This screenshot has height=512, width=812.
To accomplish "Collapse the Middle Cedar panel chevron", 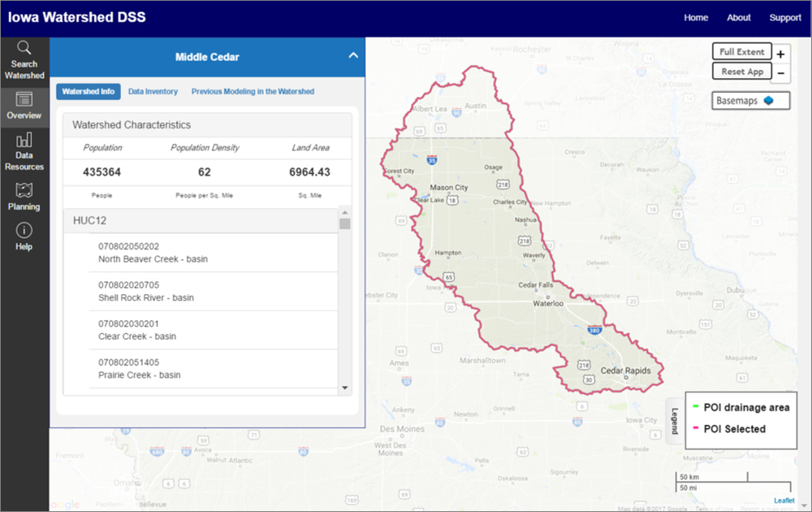I will 352,56.
